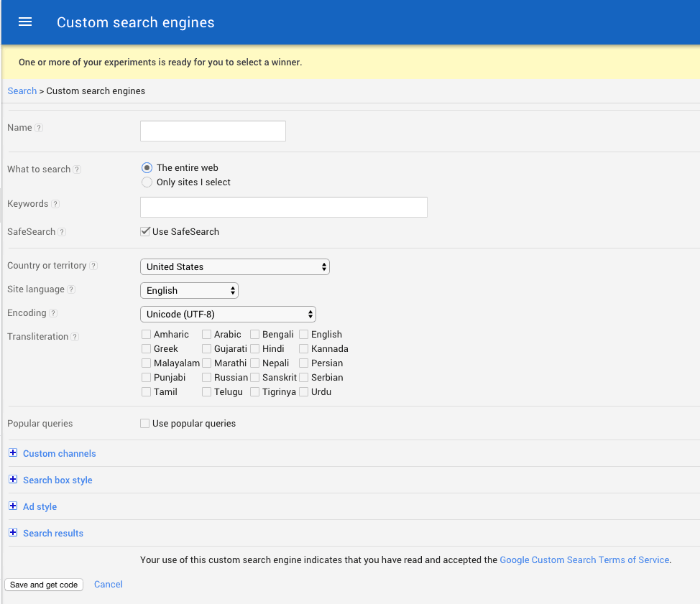
Task: Enable Use popular queries checkbox
Action: [x=144, y=423]
